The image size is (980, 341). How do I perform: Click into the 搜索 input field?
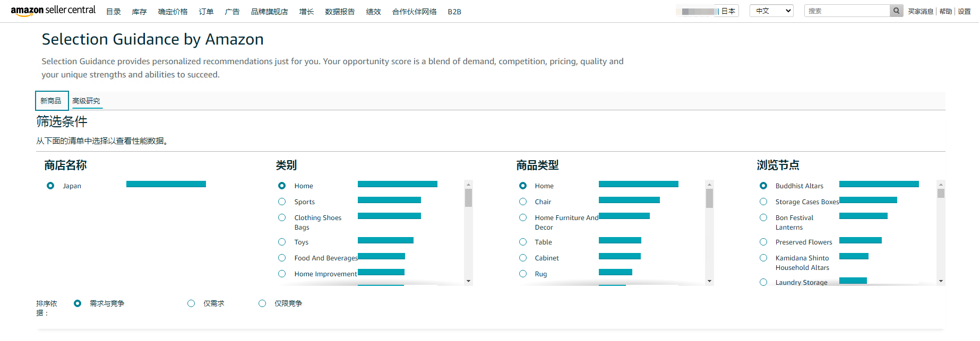pyautogui.click(x=847, y=11)
